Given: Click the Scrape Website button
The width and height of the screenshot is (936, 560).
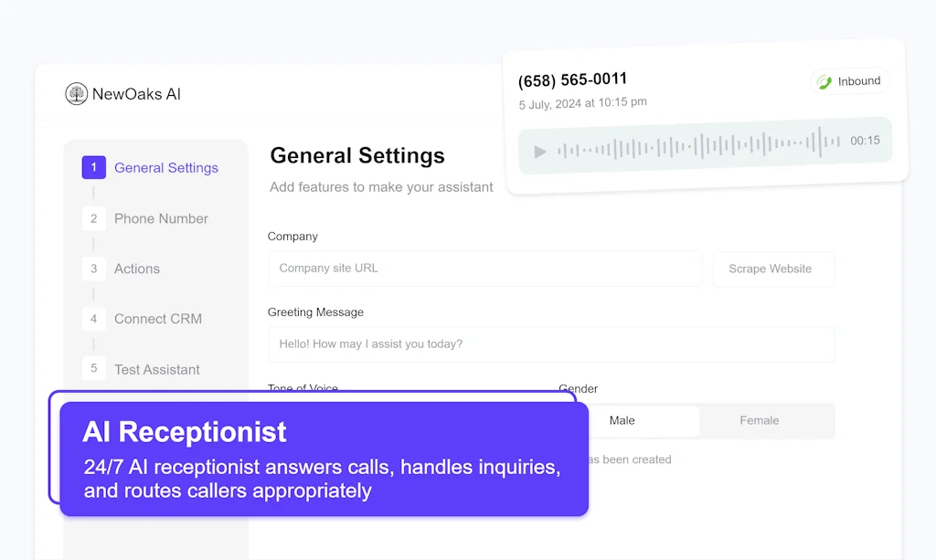Looking at the screenshot, I should point(773,269).
